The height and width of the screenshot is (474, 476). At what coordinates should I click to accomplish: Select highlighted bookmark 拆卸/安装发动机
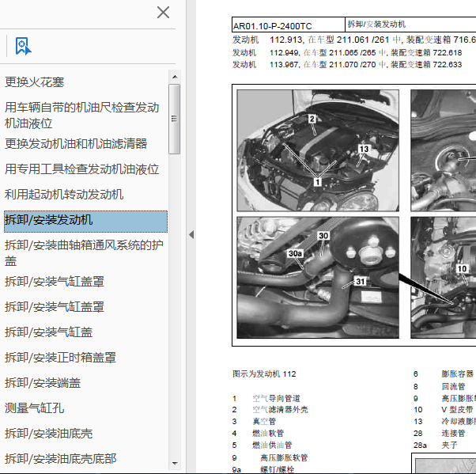pos(85,222)
